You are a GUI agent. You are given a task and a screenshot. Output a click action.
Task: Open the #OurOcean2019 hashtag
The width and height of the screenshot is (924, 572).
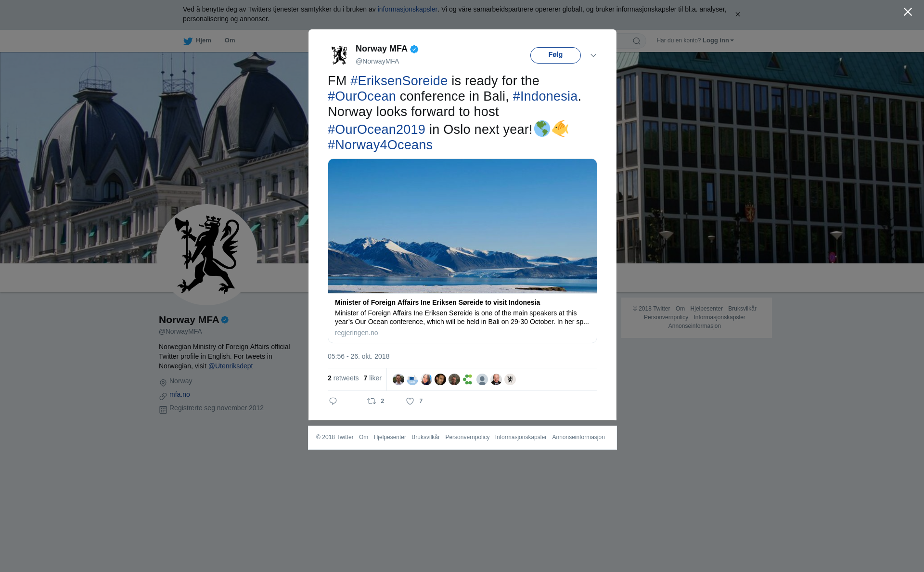click(376, 130)
